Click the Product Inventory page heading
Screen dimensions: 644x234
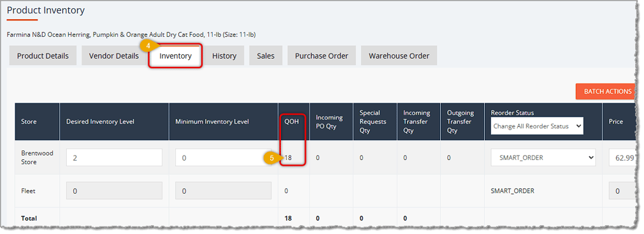click(x=46, y=10)
